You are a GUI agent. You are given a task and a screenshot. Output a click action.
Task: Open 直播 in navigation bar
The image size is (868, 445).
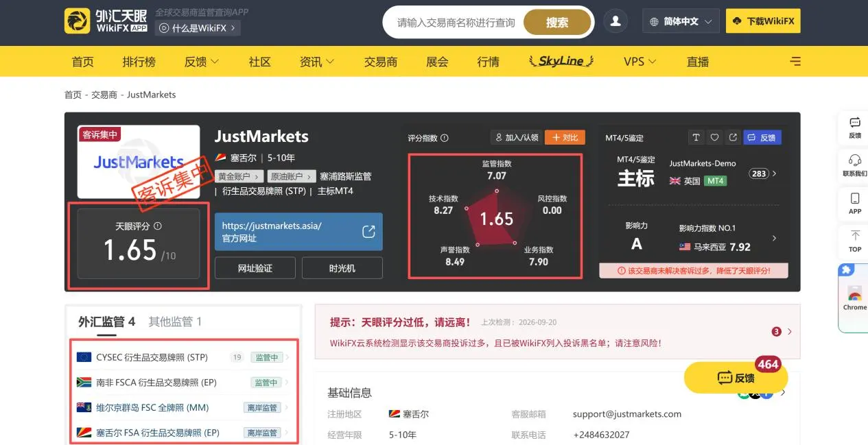tap(698, 62)
